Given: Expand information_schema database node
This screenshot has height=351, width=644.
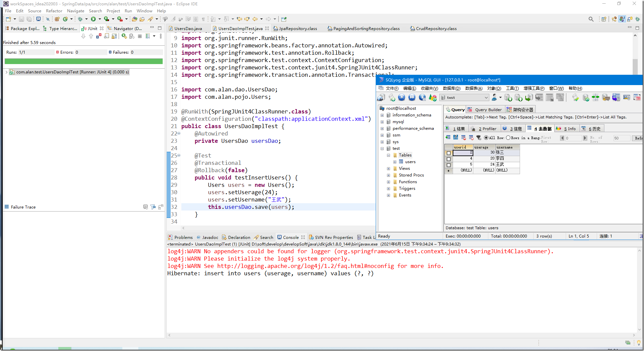Looking at the screenshot, I should tap(382, 115).
